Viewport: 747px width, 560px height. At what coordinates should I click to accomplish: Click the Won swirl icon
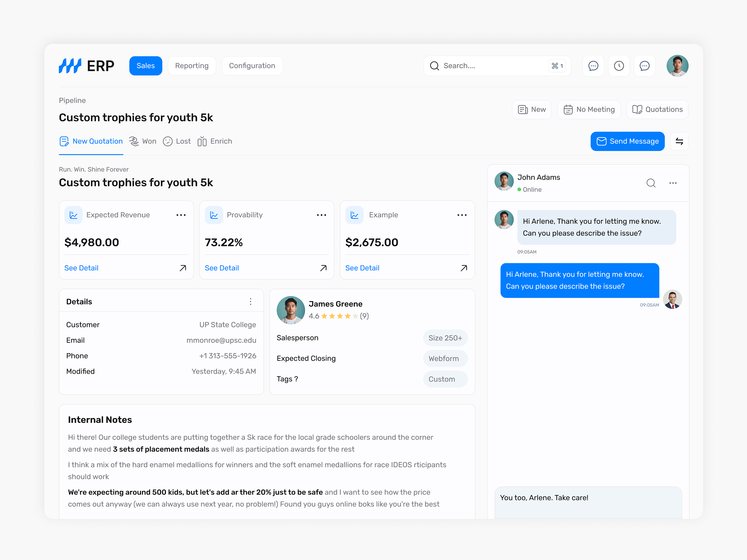click(134, 141)
